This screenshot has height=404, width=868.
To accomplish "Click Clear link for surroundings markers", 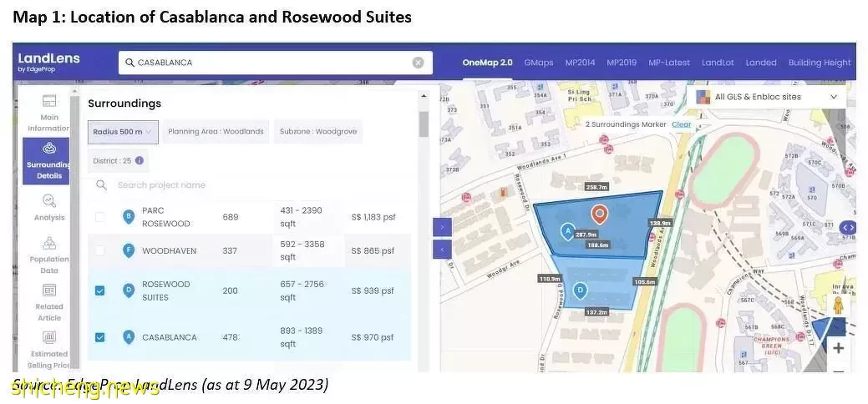I will tap(682, 124).
